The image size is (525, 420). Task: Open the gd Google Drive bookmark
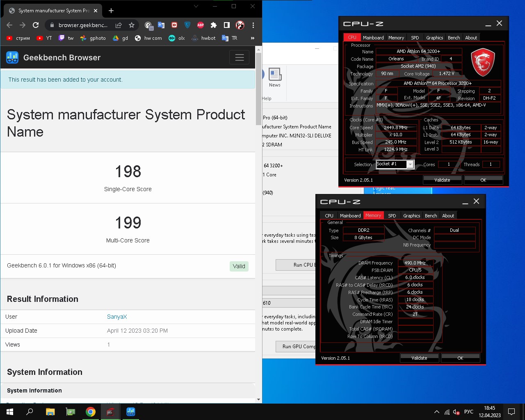pyautogui.click(x=121, y=38)
